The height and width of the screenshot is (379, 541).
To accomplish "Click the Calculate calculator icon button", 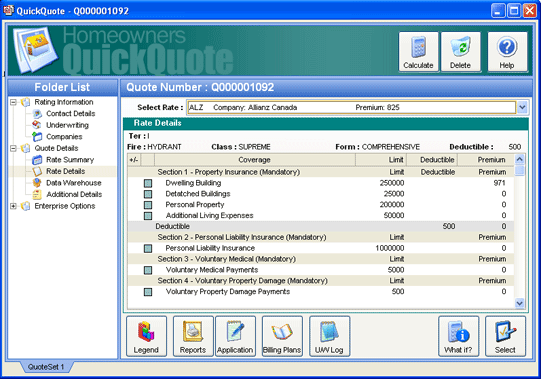I will click(419, 52).
